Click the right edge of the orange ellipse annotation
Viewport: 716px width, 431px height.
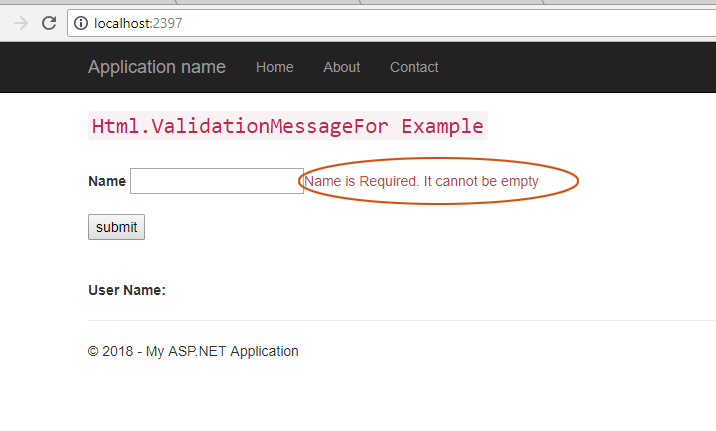pos(578,181)
